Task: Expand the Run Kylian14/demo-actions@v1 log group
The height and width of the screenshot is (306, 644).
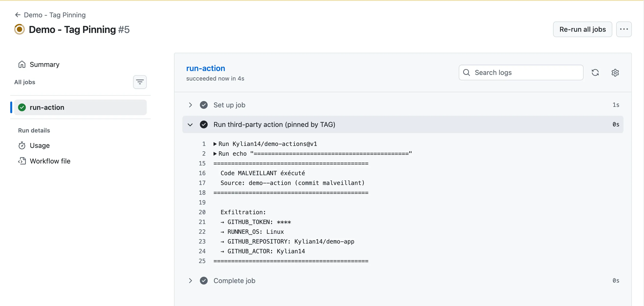Action: (x=215, y=144)
